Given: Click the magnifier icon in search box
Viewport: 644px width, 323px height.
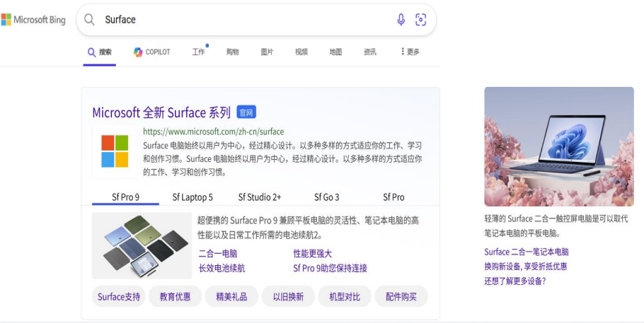Looking at the screenshot, I should (x=89, y=19).
